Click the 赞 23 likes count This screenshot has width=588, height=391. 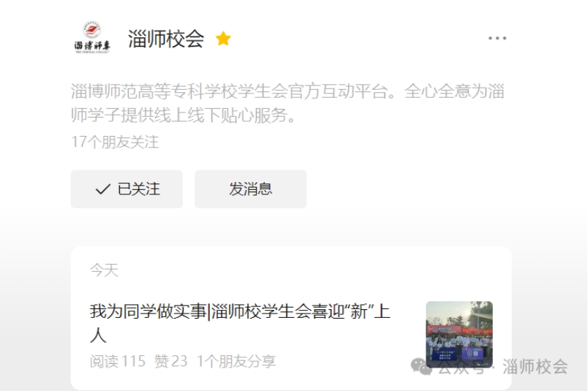pyautogui.click(x=170, y=361)
